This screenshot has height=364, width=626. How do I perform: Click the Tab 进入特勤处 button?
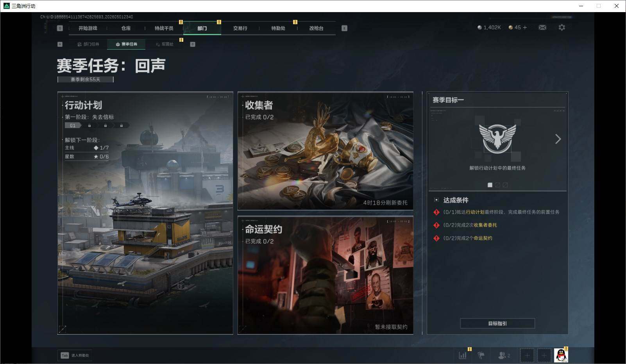tap(75, 355)
